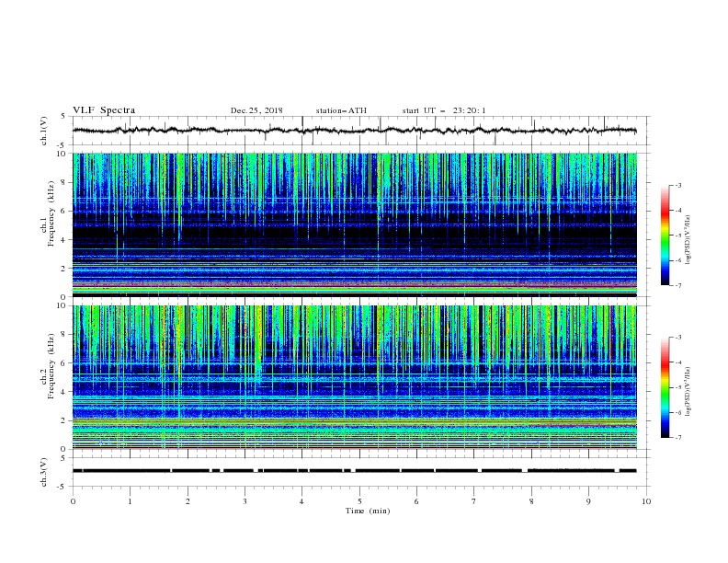The height and width of the screenshot is (563, 728).
Task: Click the "-7" tick on ch.2 colorbar
Action: click(x=678, y=437)
